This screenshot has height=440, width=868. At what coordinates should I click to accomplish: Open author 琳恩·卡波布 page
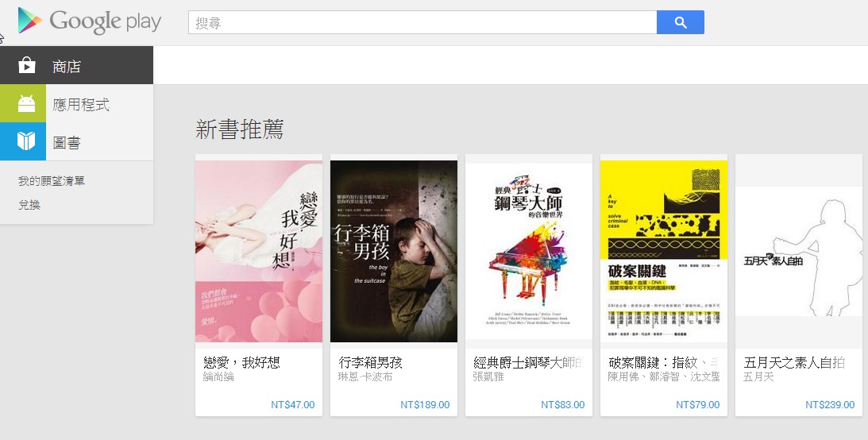pyautogui.click(x=365, y=377)
